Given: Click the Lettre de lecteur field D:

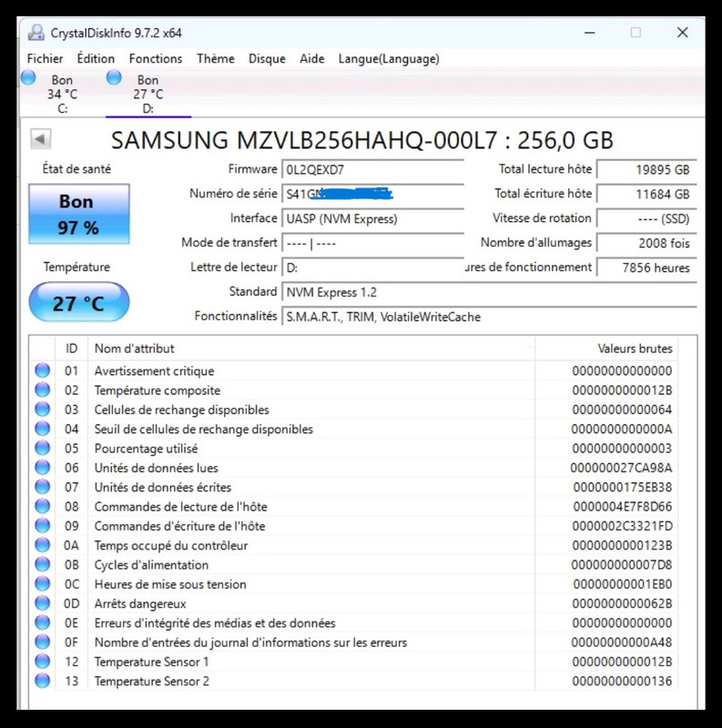Looking at the screenshot, I should pyautogui.click(x=372, y=268).
